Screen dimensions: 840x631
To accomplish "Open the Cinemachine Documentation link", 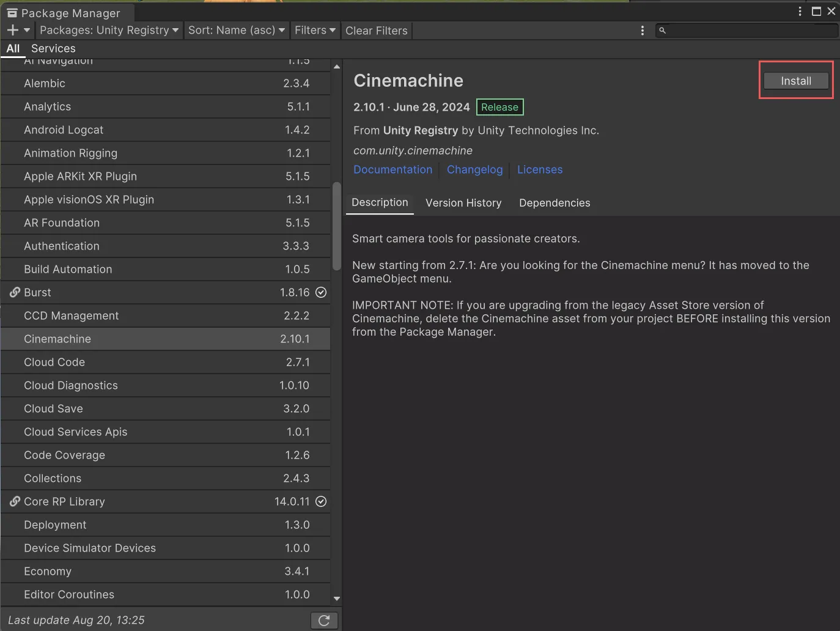I will (x=392, y=169).
